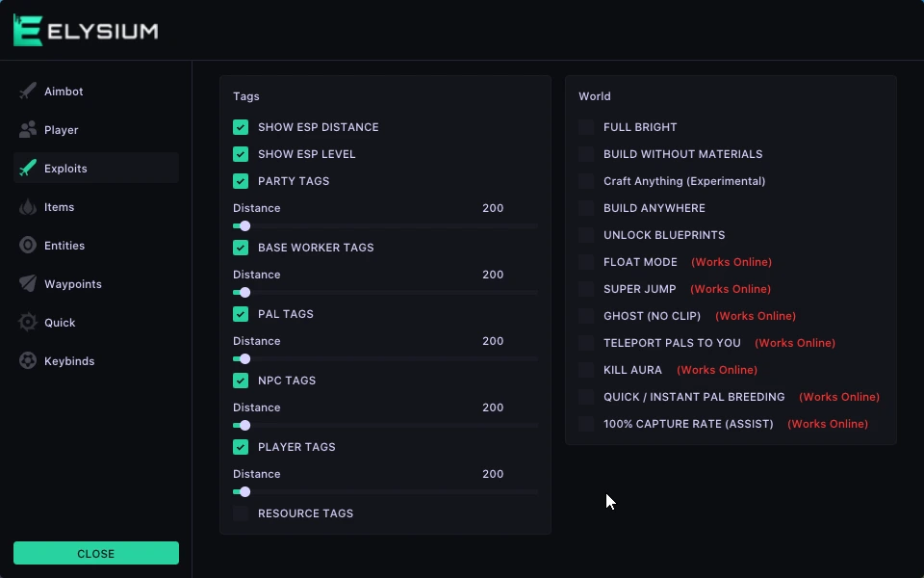This screenshot has width=924, height=578.
Task: Click Base Worker Tags distance slider handle
Action: [x=245, y=293]
